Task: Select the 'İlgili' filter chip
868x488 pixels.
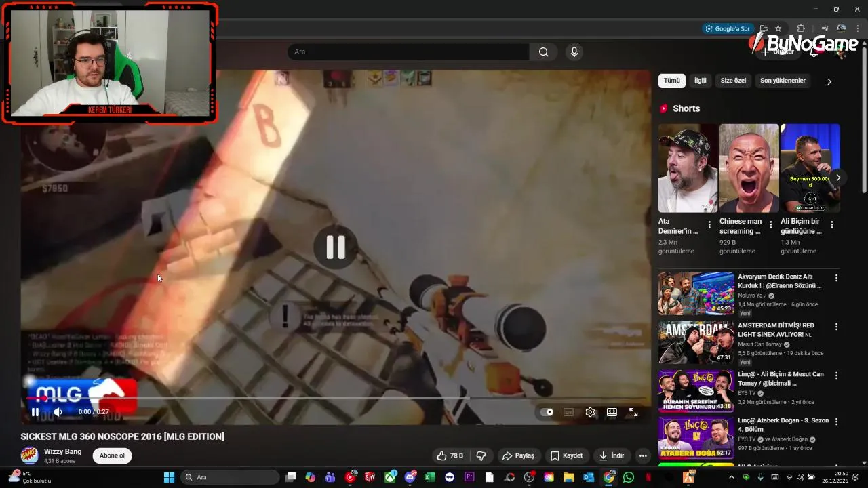Action: tap(700, 81)
